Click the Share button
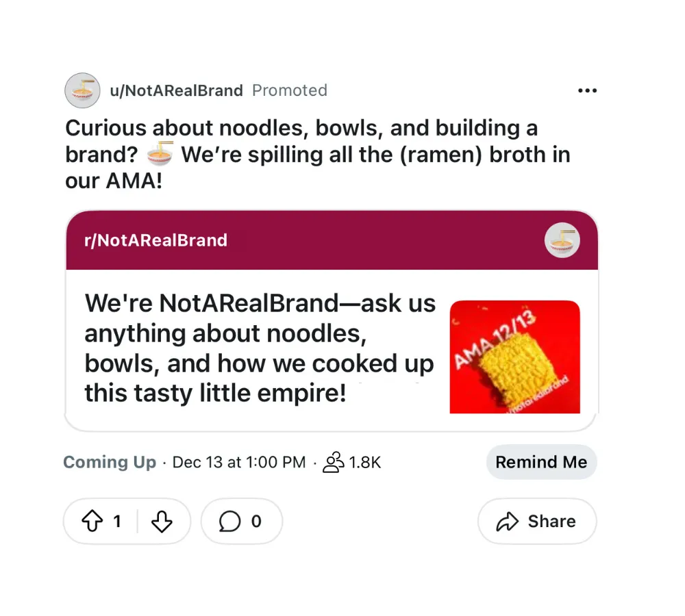Image resolution: width=685 pixels, height=616 pixels. [537, 522]
